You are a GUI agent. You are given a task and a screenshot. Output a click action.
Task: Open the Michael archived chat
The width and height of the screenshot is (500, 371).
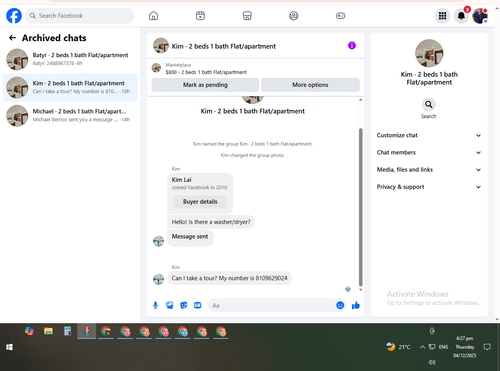click(70, 115)
